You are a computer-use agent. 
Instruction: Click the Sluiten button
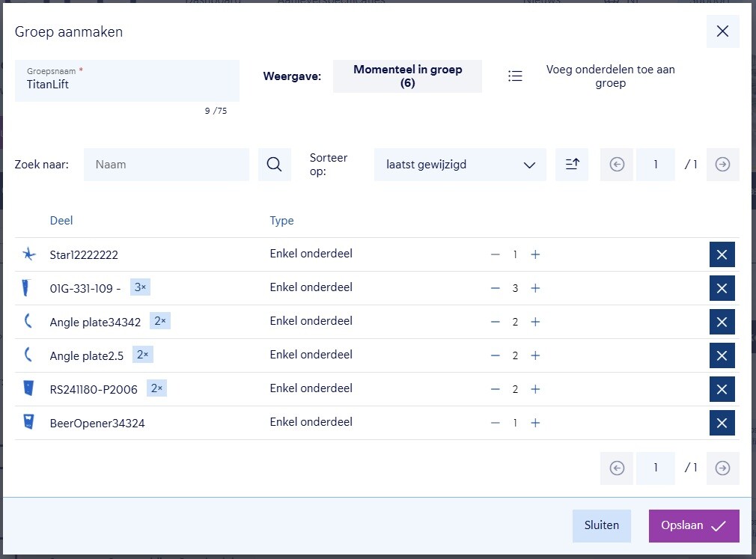click(x=601, y=525)
